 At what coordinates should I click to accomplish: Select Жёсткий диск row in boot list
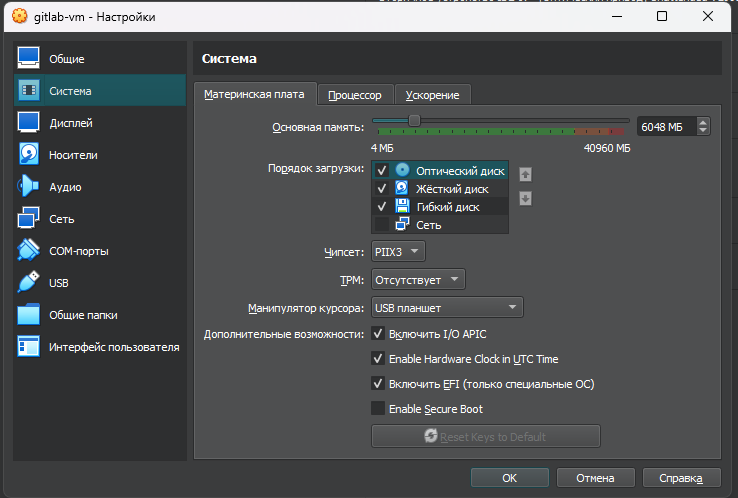(x=440, y=188)
